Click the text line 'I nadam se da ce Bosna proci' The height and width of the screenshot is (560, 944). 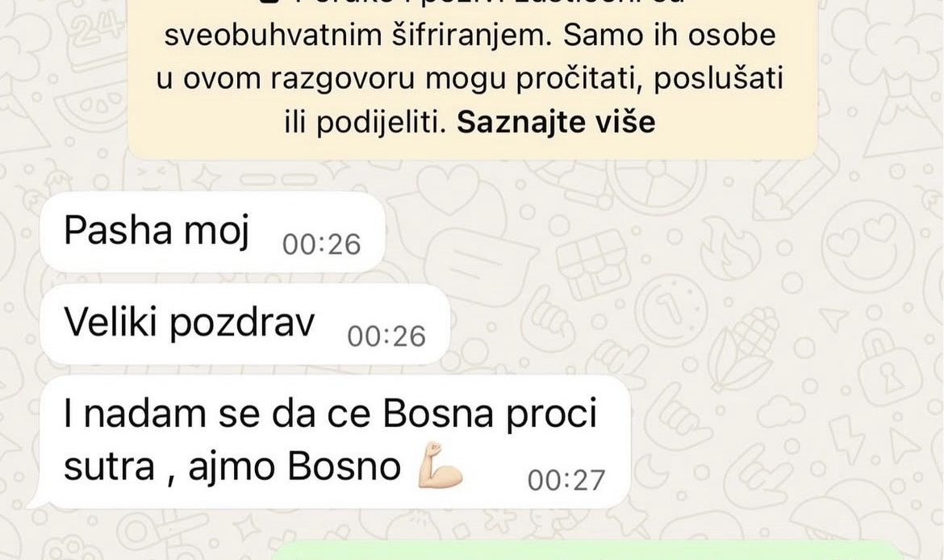point(331,414)
